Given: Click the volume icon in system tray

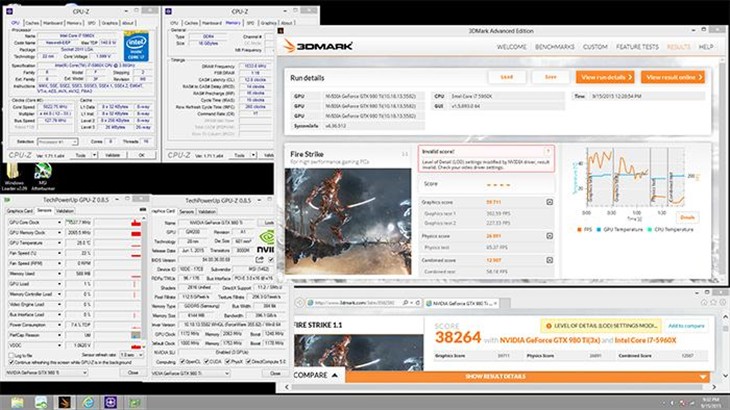Looking at the screenshot, I should 672,403.
